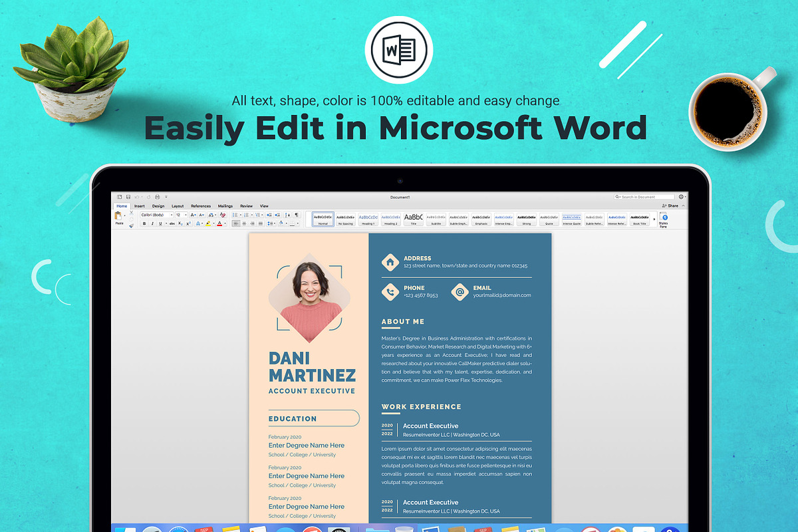The height and width of the screenshot is (532, 798).
Task: Click the Shading paint bucket button
Action: click(x=281, y=223)
